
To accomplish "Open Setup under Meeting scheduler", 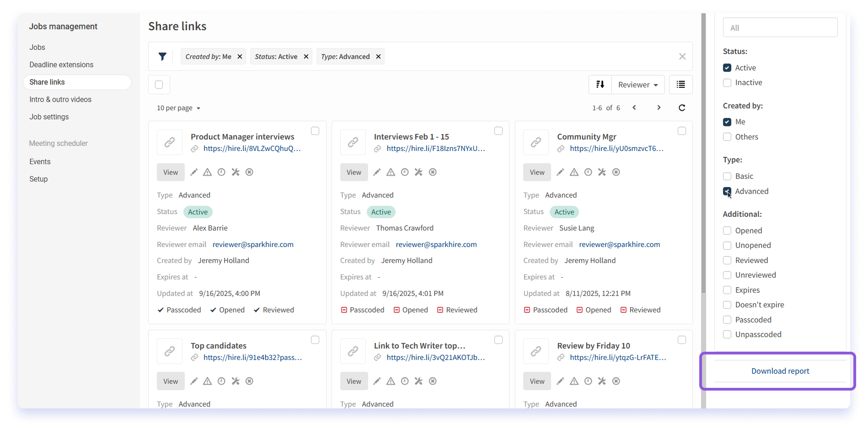I will 38,179.
